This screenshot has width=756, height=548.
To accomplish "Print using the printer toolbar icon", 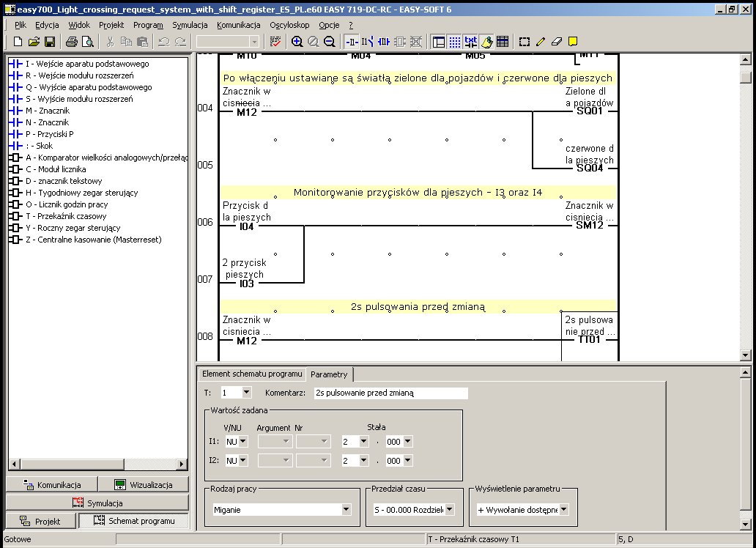I will pyautogui.click(x=71, y=42).
